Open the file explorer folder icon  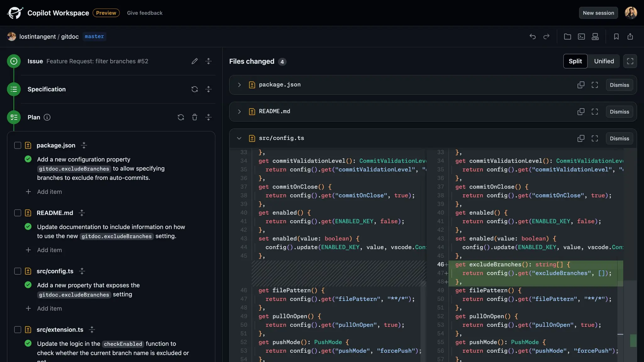pyautogui.click(x=567, y=36)
